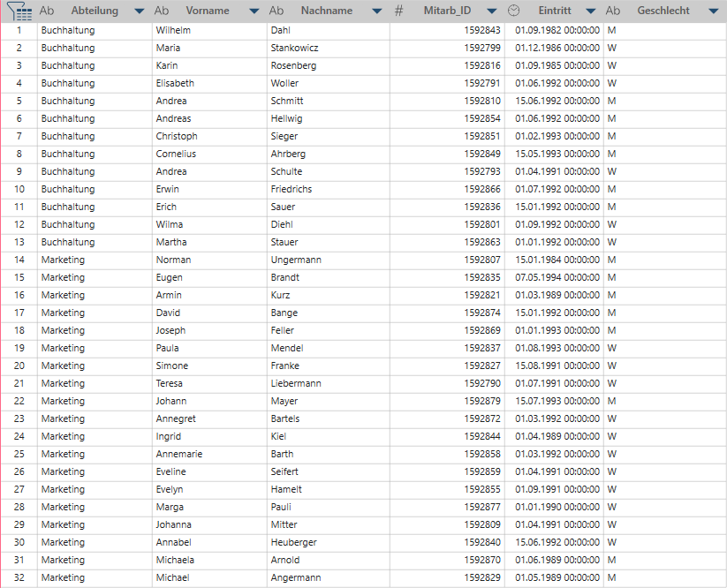Click the cell Marga
Viewport: 727px width, 588px height.
(209, 507)
